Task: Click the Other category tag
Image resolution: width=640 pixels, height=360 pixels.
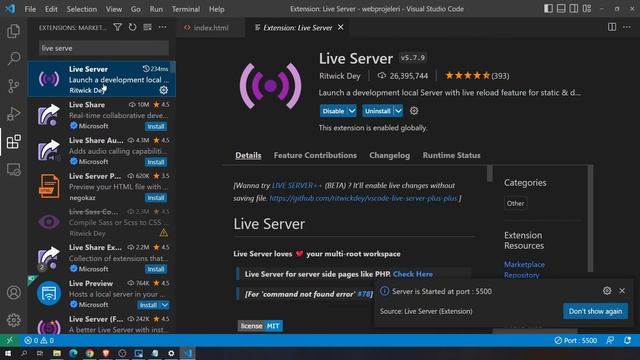Action: [515, 203]
